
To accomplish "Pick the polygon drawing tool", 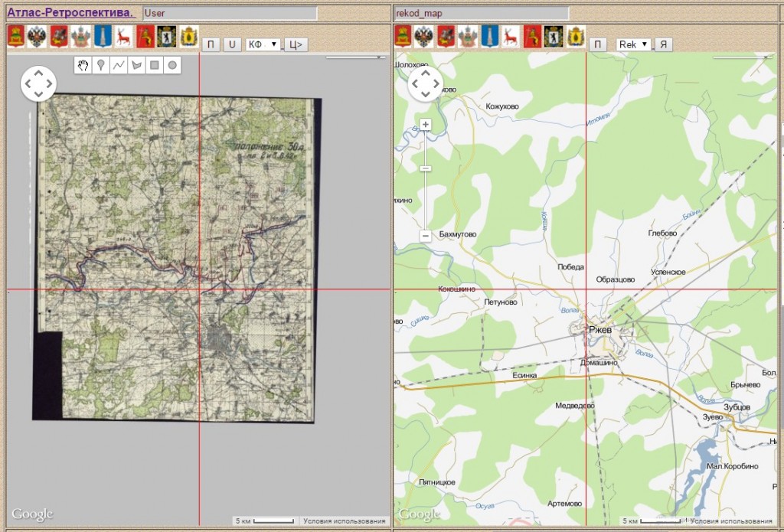I will pos(137,66).
